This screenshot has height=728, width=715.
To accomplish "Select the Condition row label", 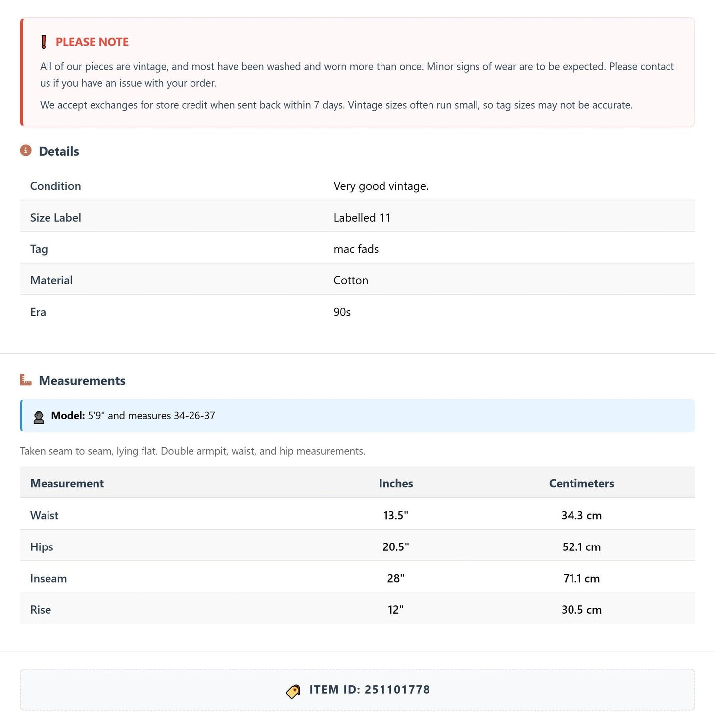I will (55, 186).
